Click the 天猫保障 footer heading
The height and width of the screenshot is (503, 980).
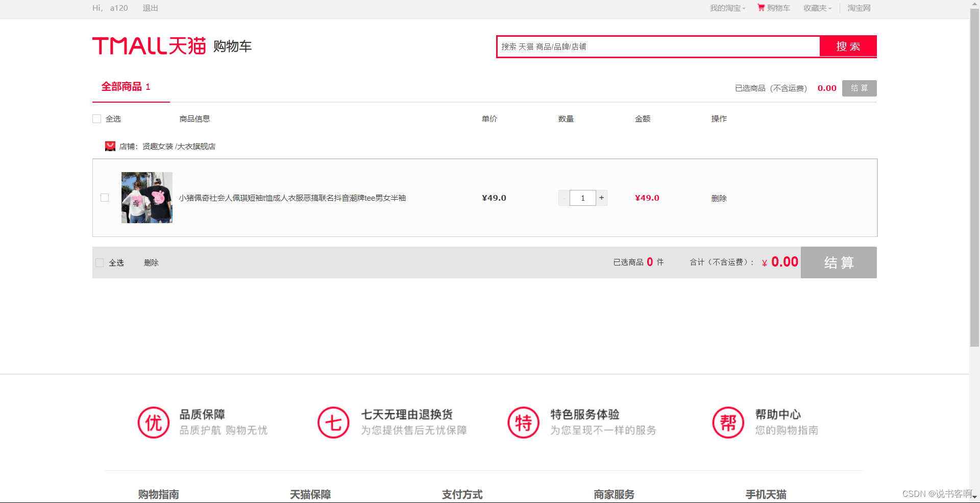[310, 494]
